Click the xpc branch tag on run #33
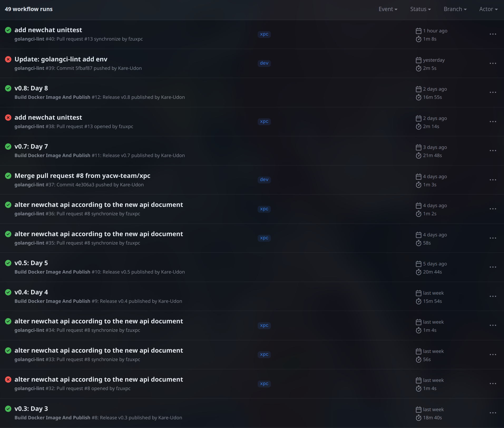The width and height of the screenshot is (504, 428). [x=264, y=354]
